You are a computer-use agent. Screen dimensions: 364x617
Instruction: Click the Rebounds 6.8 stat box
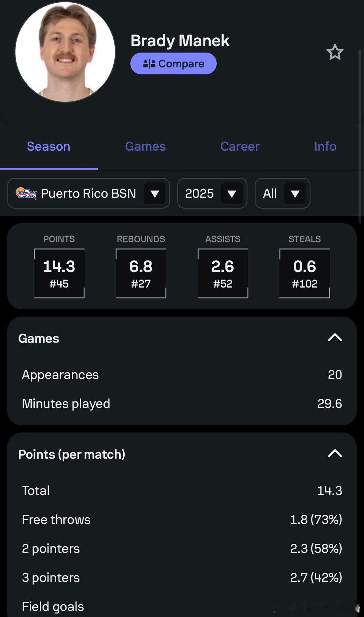pyautogui.click(x=141, y=273)
